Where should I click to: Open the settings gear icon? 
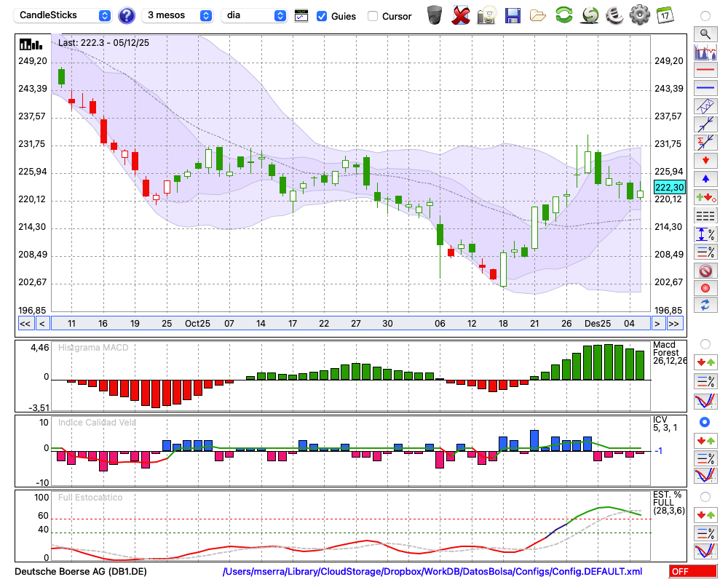pos(639,15)
